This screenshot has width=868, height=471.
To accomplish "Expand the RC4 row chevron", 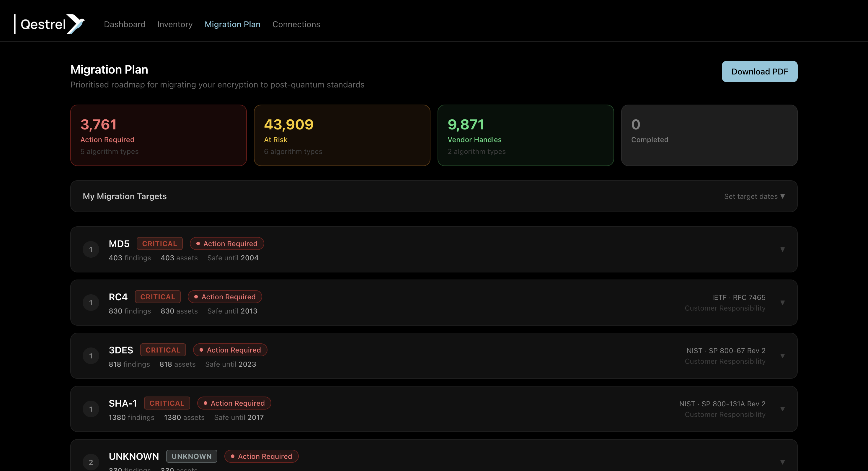I will coord(782,302).
